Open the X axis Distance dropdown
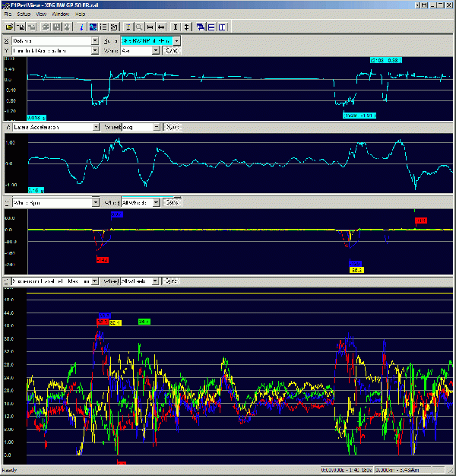This screenshot has height=476, width=456. point(94,40)
